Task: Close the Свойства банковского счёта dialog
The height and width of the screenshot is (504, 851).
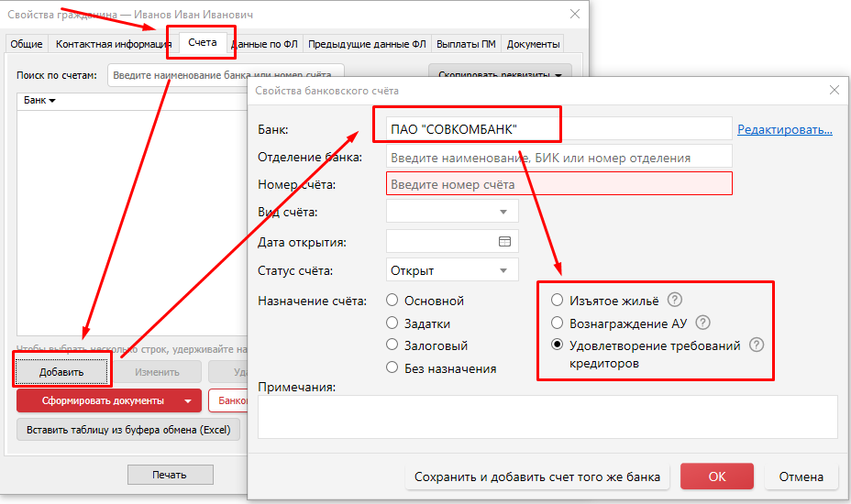Action: (x=834, y=90)
